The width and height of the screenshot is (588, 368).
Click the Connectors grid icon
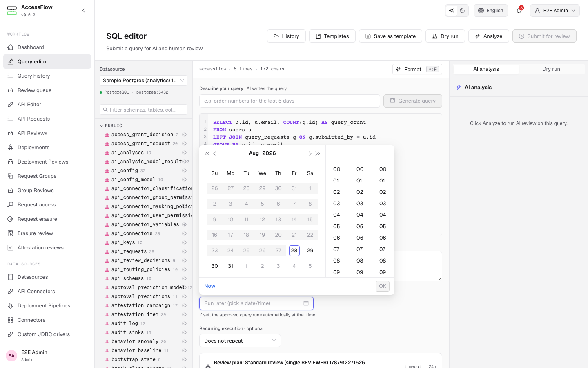tap(11, 320)
